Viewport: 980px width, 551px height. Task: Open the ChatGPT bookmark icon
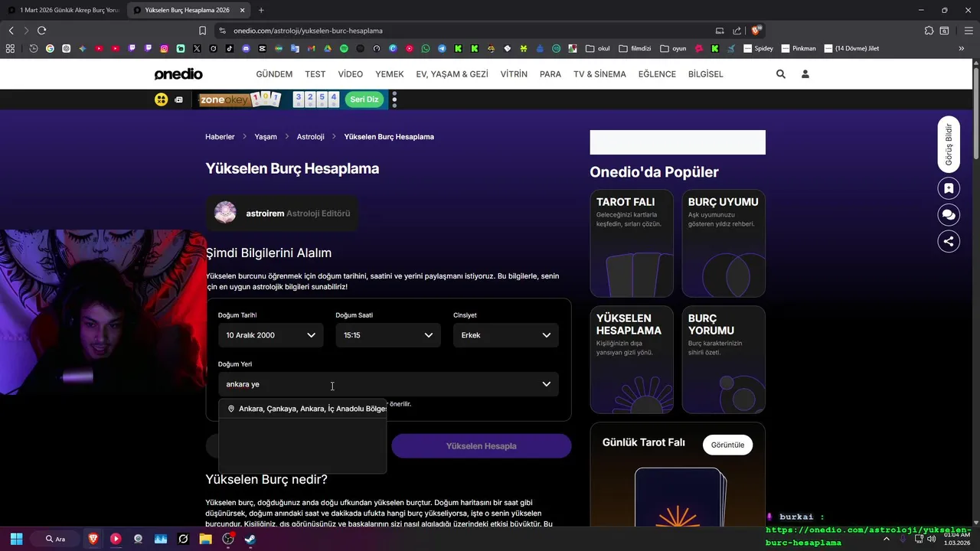tap(67, 48)
